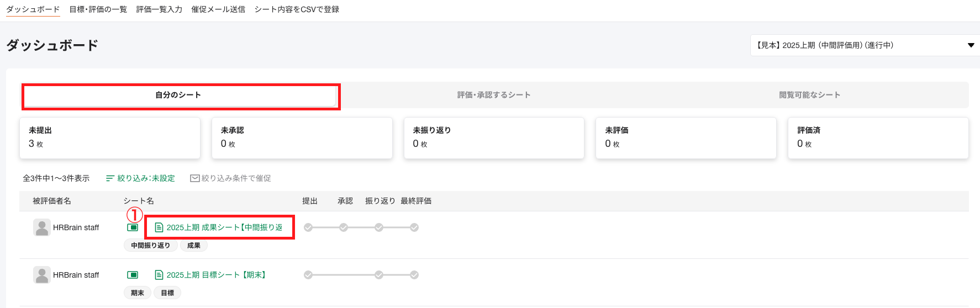Open 目標・評価の一覧 menu item
The image size is (980, 308).
pyautogui.click(x=98, y=9)
